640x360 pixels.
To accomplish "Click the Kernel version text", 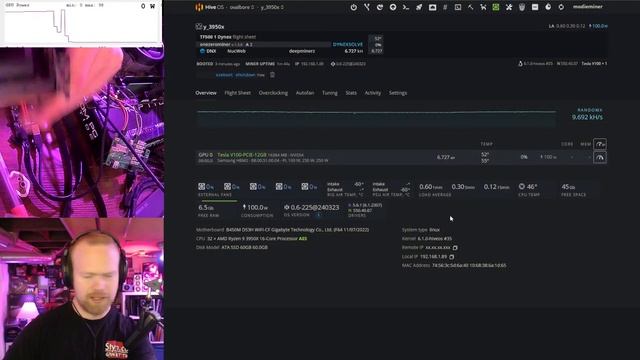I will click(x=435, y=239).
